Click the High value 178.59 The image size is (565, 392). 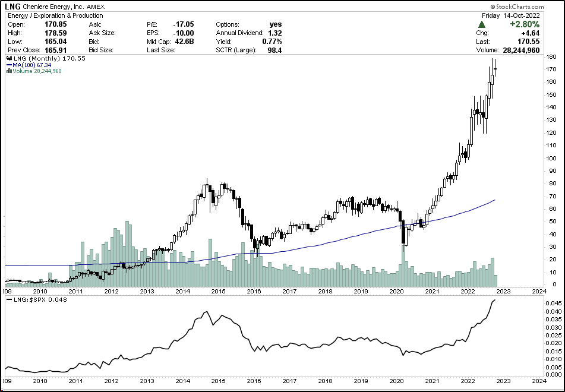pyautogui.click(x=55, y=33)
